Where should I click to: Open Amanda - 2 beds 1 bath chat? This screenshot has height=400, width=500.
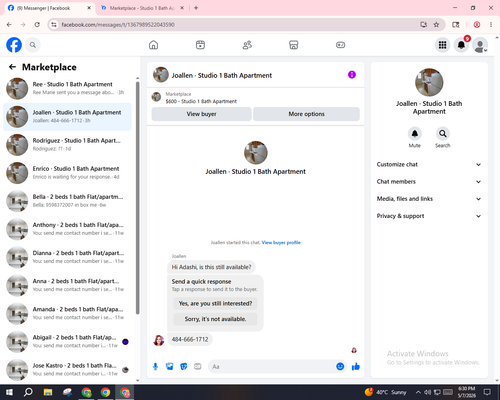point(67,313)
